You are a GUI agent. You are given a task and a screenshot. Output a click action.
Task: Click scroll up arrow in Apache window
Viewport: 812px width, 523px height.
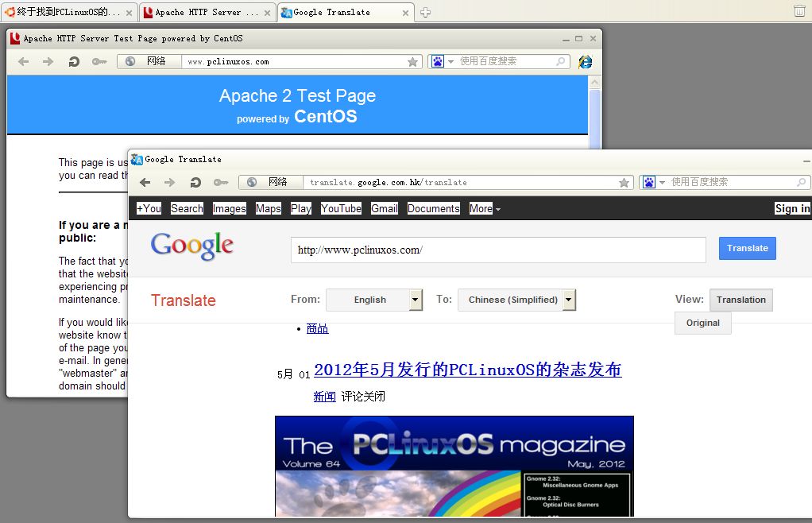pos(595,83)
